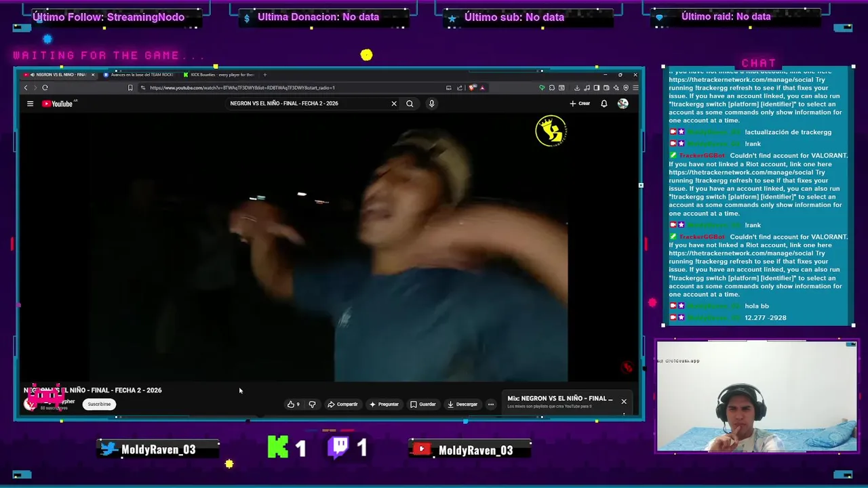Click Ultima Donacion: No data label
This screenshot has width=868, height=488.
point(318,17)
